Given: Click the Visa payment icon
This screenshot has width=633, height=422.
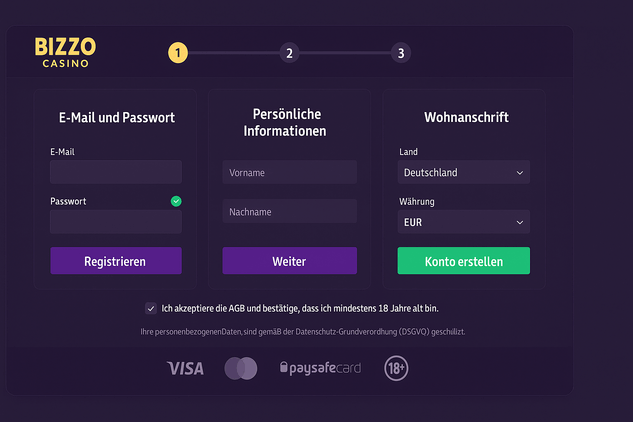Looking at the screenshot, I should tap(186, 368).
